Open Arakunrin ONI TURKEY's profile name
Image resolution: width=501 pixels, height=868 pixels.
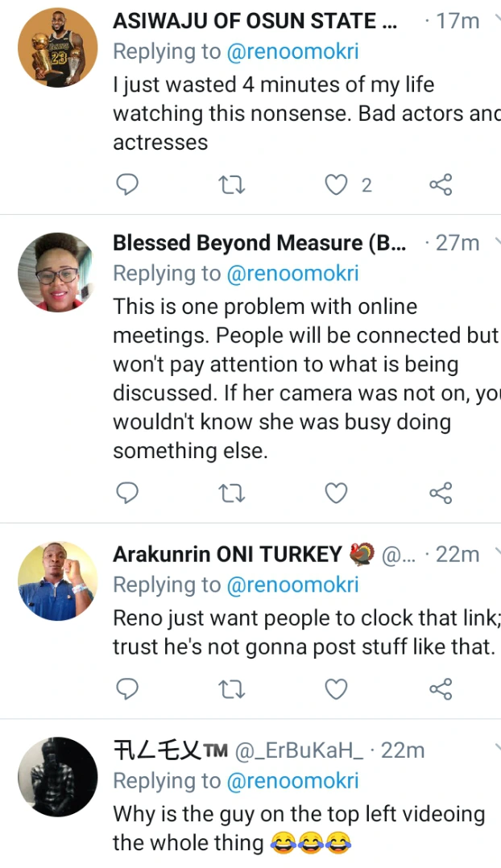tap(227, 554)
